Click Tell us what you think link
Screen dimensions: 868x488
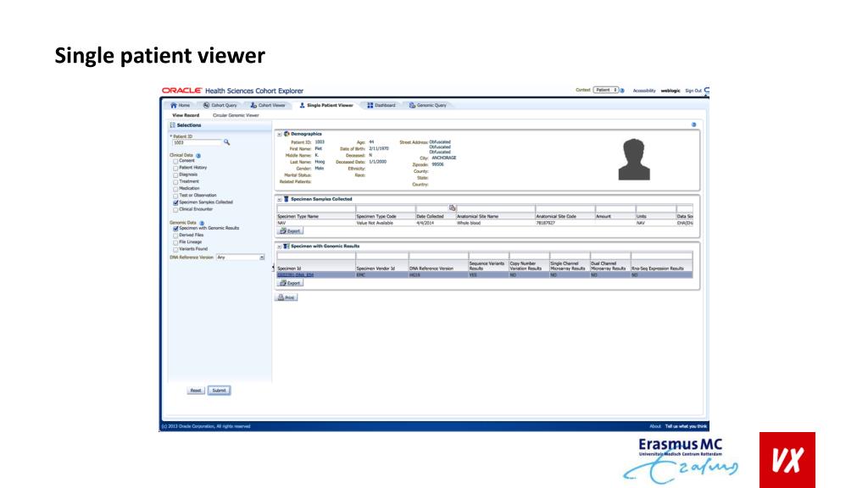[x=686, y=427]
